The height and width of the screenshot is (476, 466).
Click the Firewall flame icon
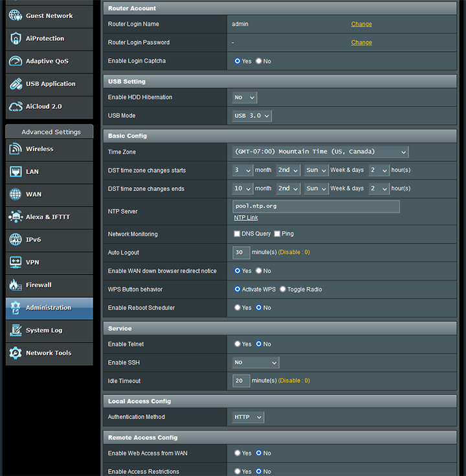16,285
